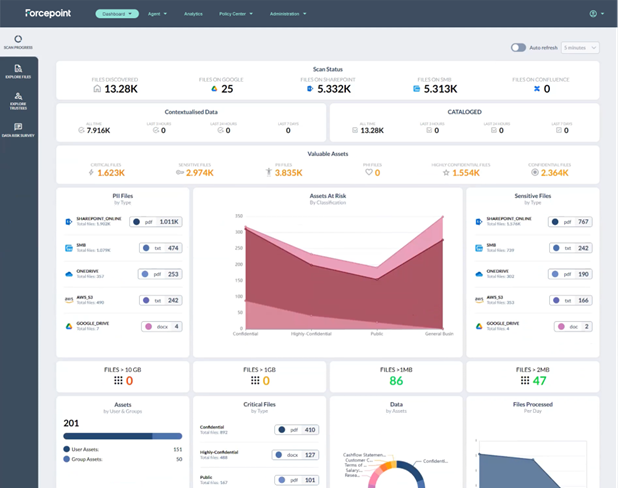
Task: Open the Data Risk Survey sidebar icon
Action: [x=18, y=128]
